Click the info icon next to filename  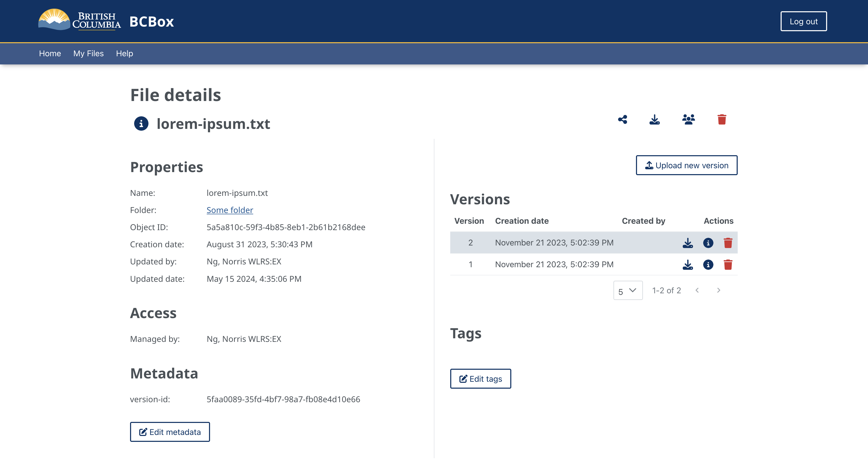pyautogui.click(x=141, y=123)
